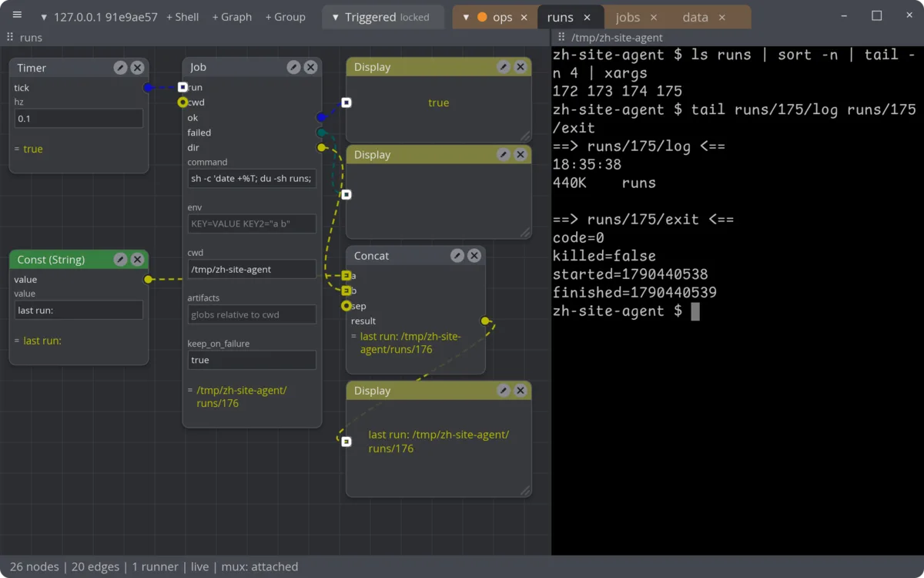Remove the Job node with its X icon

pyautogui.click(x=310, y=67)
